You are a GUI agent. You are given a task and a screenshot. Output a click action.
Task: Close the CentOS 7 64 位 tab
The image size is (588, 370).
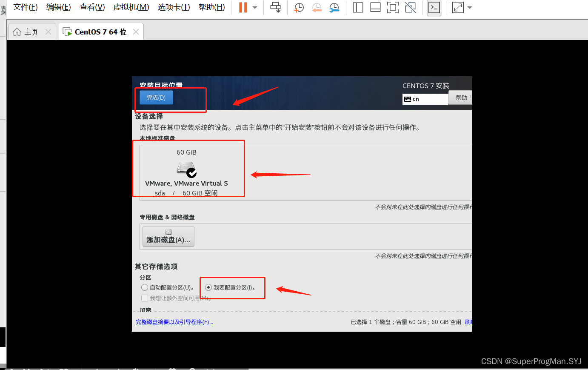click(x=136, y=32)
